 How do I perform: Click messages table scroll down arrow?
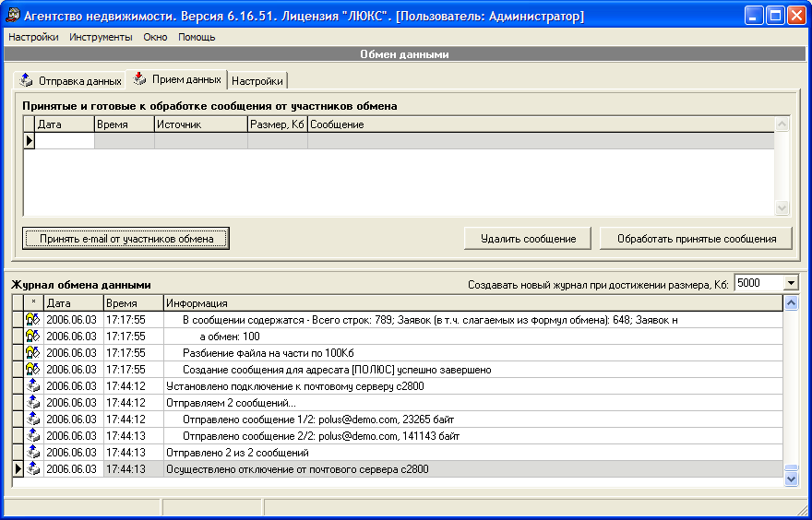782,208
